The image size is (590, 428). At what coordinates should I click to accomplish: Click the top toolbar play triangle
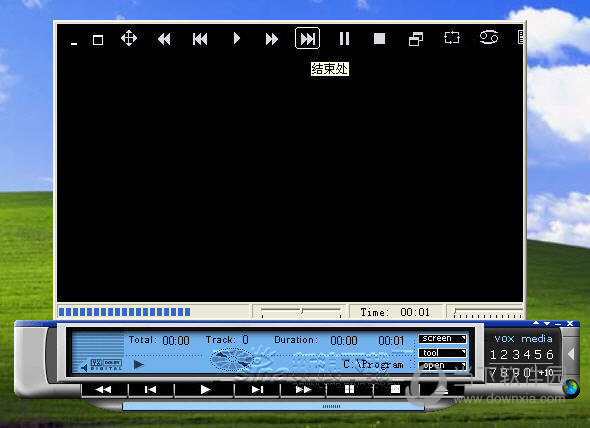(236, 38)
